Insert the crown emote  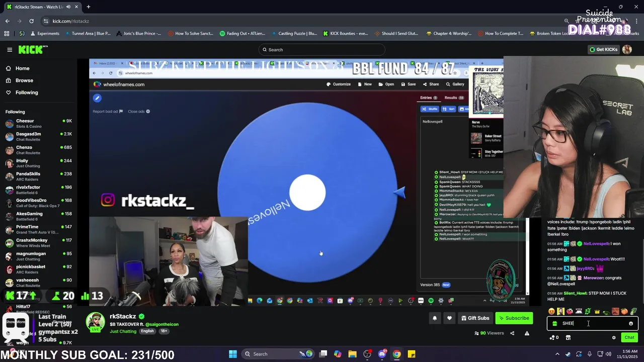point(597,312)
